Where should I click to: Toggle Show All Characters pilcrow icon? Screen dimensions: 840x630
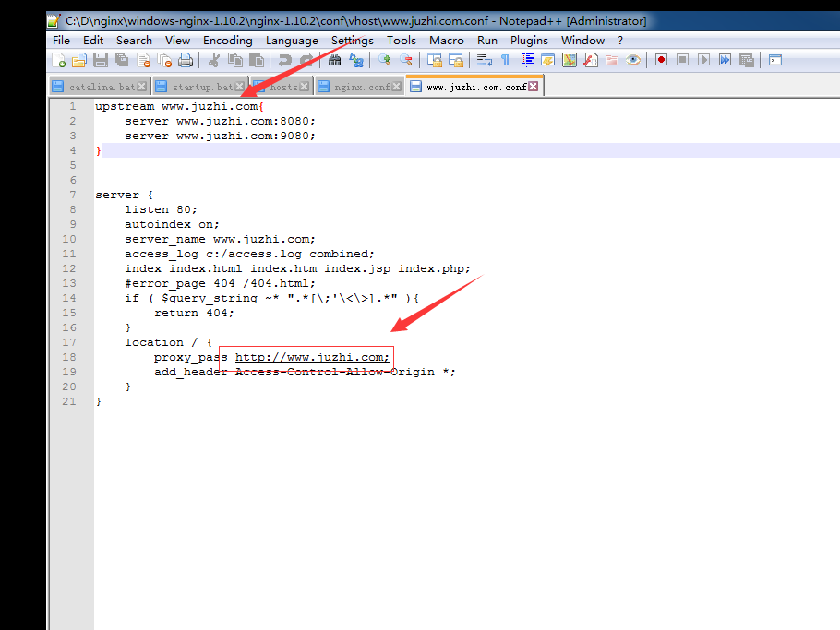click(505, 61)
